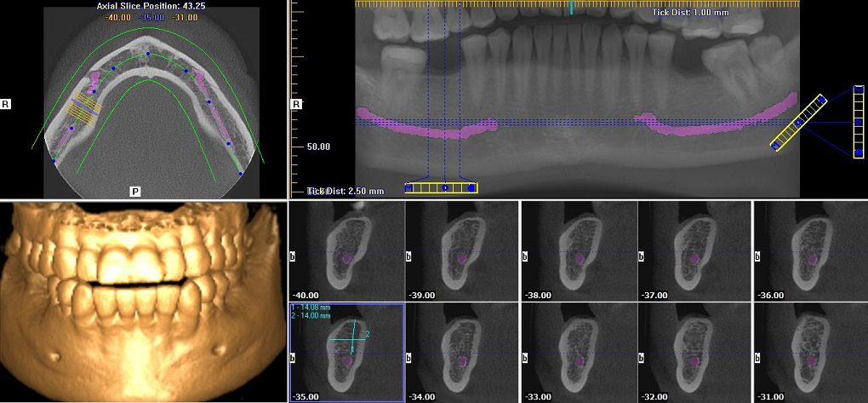Screen dimensions: 868x403
Task: Select the midline apex control point on arch spline
Action: 148,54
